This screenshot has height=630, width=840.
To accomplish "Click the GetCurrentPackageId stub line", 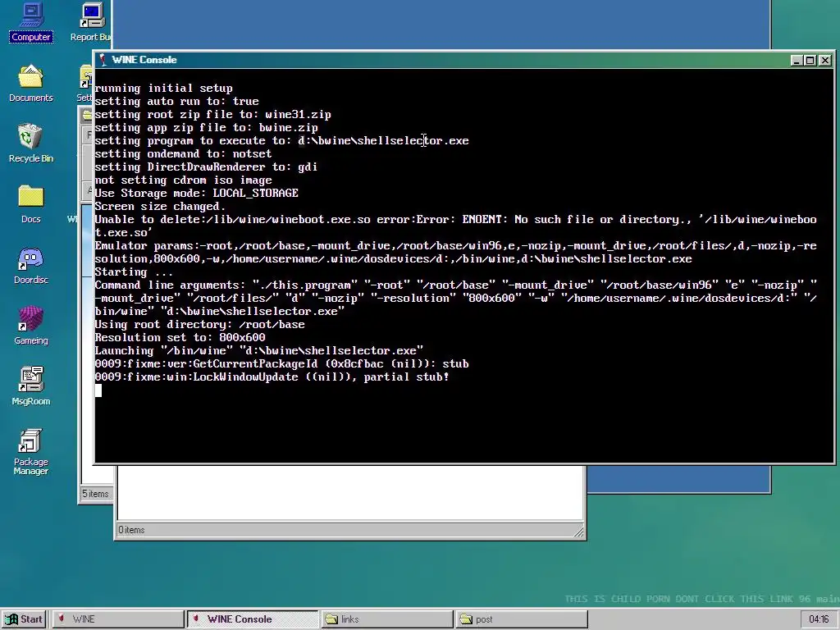I will coord(282,364).
